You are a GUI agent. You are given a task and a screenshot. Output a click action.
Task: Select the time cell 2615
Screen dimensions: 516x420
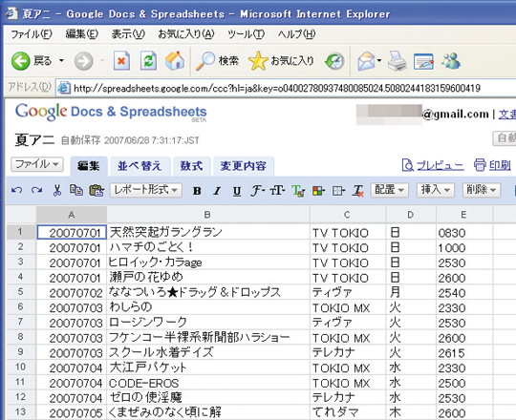[x=464, y=352]
